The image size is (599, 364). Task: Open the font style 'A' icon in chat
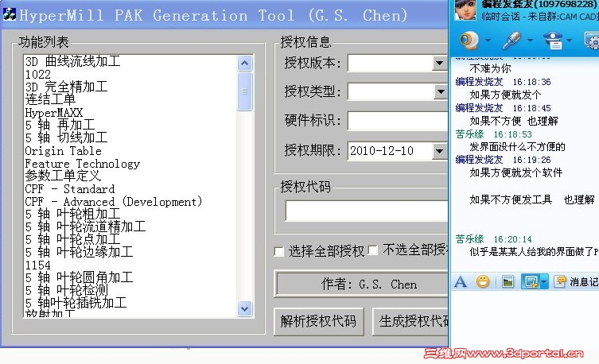(461, 282)
